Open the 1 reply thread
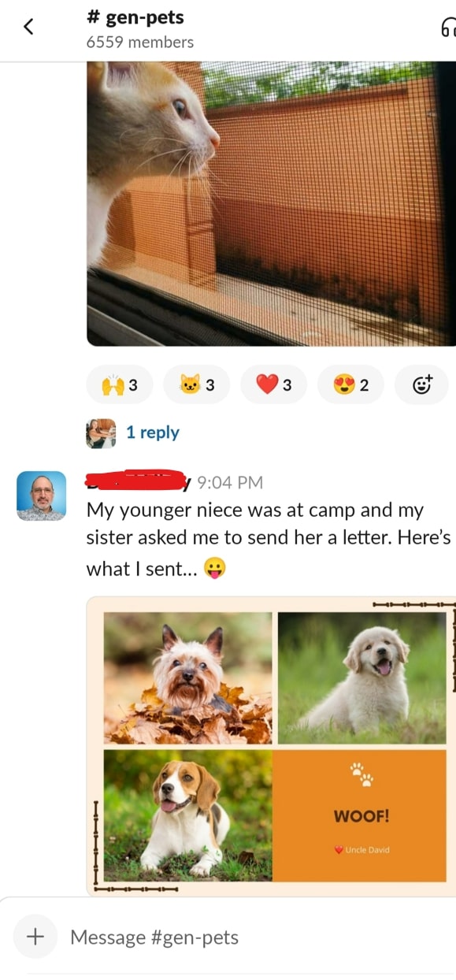456x980 pixels. click(152, 432)
